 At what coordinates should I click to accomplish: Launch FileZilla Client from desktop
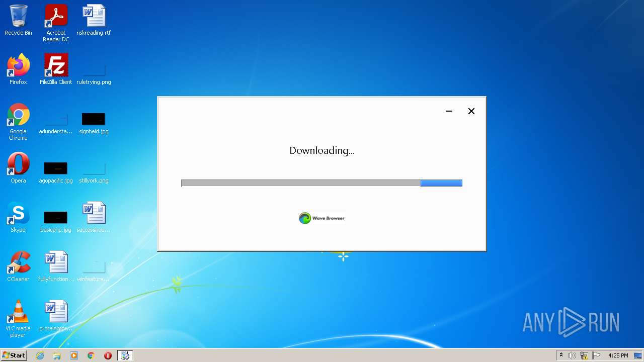pyautogui.click(x=56, y=69)
